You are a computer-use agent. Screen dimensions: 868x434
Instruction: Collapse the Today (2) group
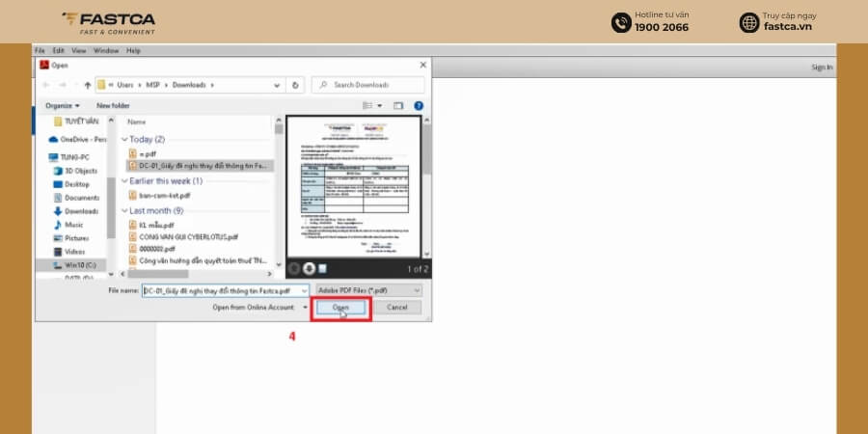(x=125, y=140)
